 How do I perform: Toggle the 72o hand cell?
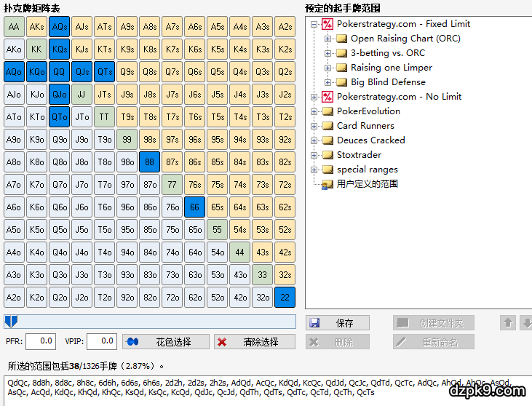(x=172, y=298)
